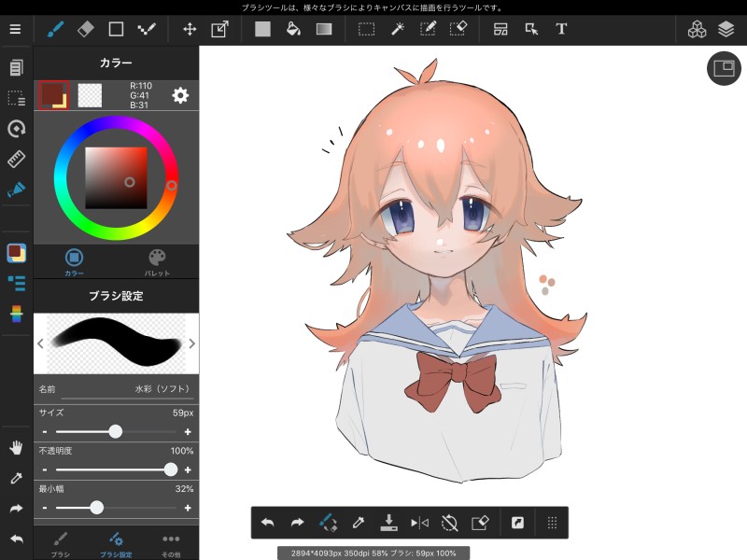Select the Eyedropper tool in sidebar
Image resolution: width=747 pixels, height=560 pixels.
(16, 478)
